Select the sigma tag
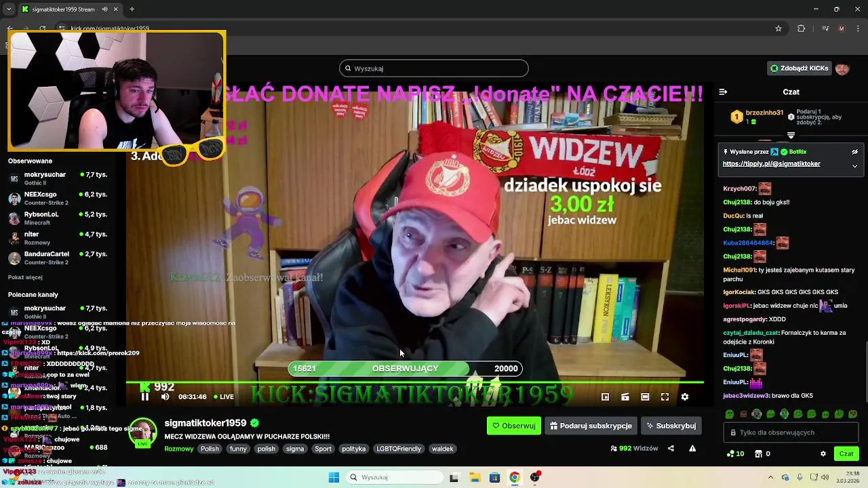 tap(295, 449)
